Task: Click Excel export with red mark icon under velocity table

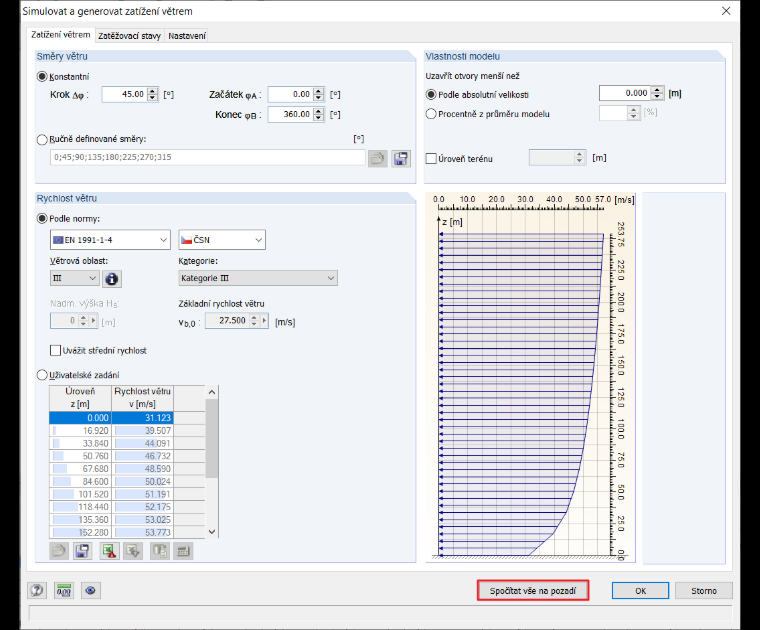Action: click(x=110, y=551)
